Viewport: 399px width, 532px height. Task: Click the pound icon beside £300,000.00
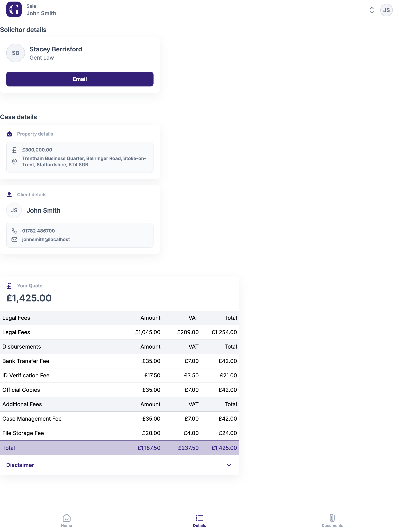point(14,150)
